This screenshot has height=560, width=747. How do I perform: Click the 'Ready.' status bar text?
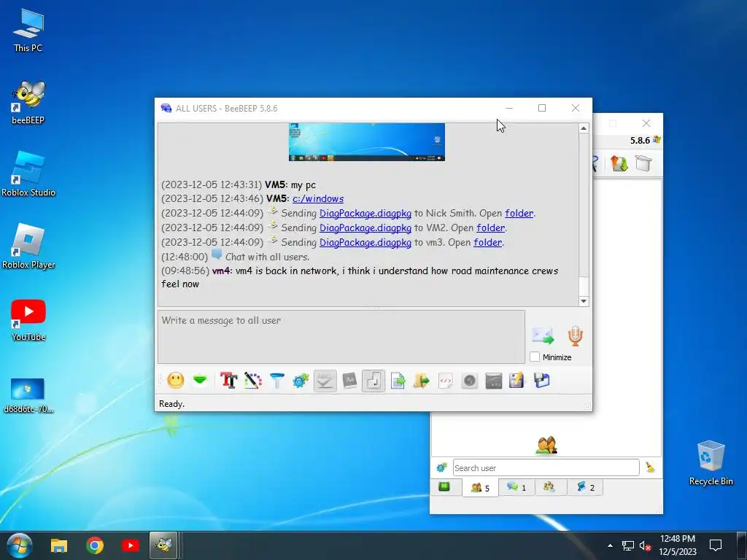click(x=171, y=404)
